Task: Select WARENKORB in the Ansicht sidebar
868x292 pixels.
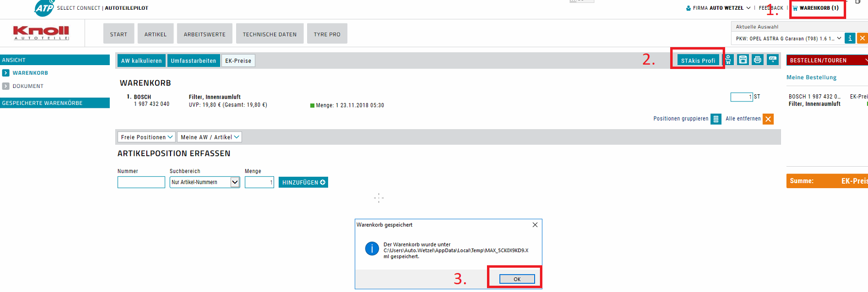Action: pos(30,73)
